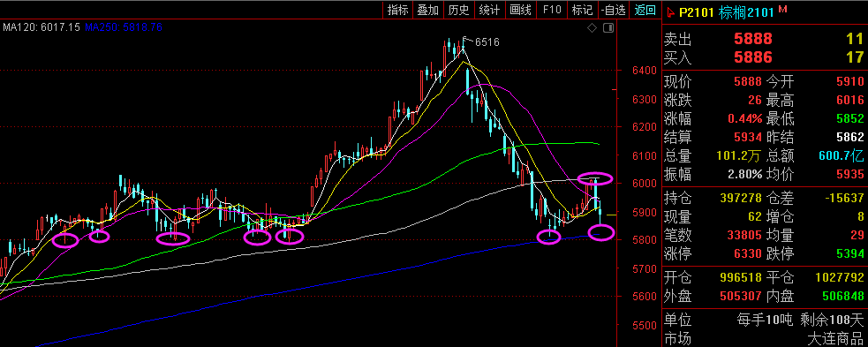868x347 pixels.
Task: Open the 叠加 overlay option
Action: pos(428,10)
